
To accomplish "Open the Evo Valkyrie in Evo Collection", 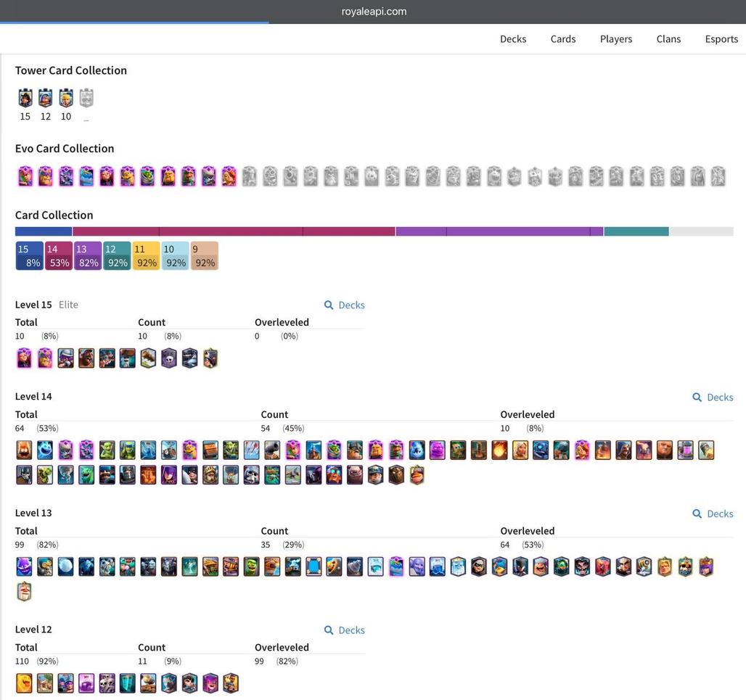I will [229, 176].
